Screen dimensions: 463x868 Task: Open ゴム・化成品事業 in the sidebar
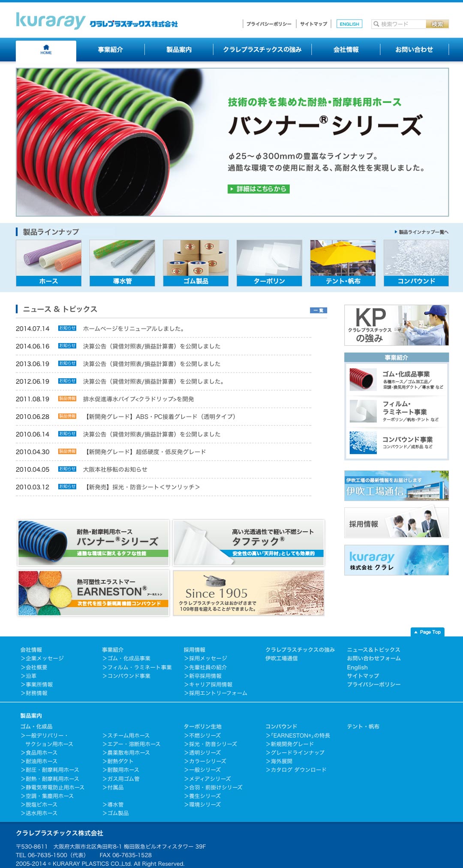[x=406, y=374]
